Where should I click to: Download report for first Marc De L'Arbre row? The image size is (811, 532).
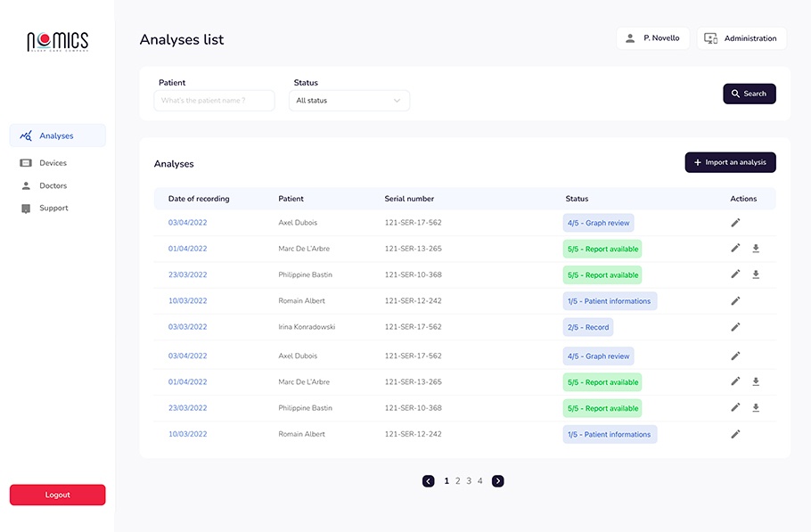[x=756, y=249]
